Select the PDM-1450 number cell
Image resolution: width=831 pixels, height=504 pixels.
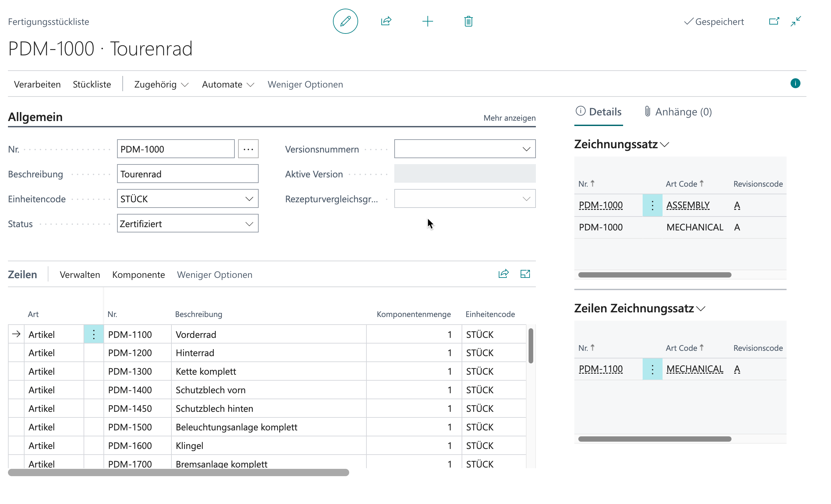(137, 408)
